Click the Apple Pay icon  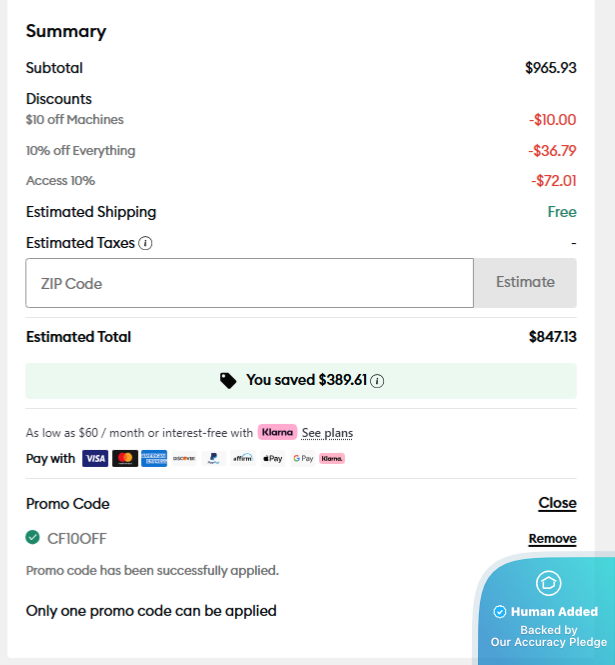pos(273,459)
